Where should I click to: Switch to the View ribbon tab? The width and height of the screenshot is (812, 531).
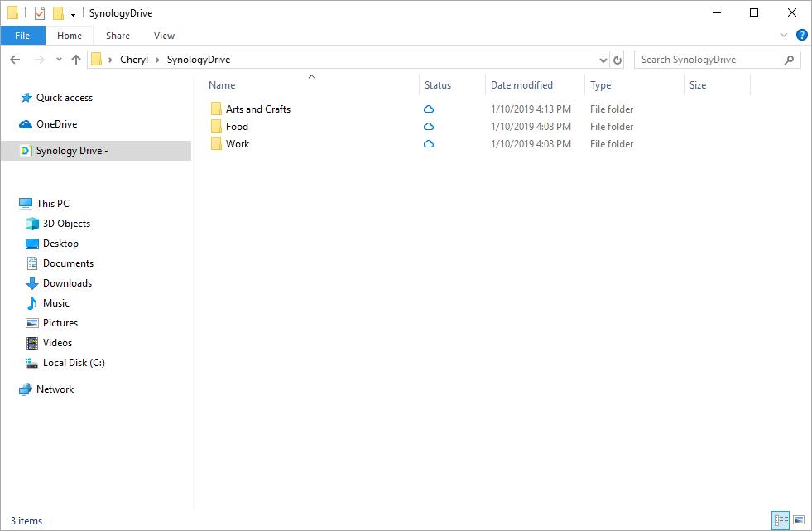[x=164, y=36]
